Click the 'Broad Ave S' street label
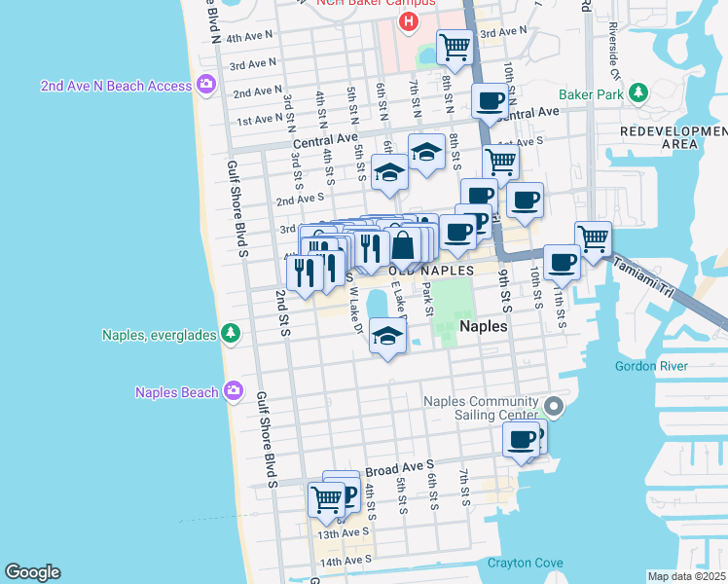The image size is (728, 584). pyautogui.click(x=399, y=468)
